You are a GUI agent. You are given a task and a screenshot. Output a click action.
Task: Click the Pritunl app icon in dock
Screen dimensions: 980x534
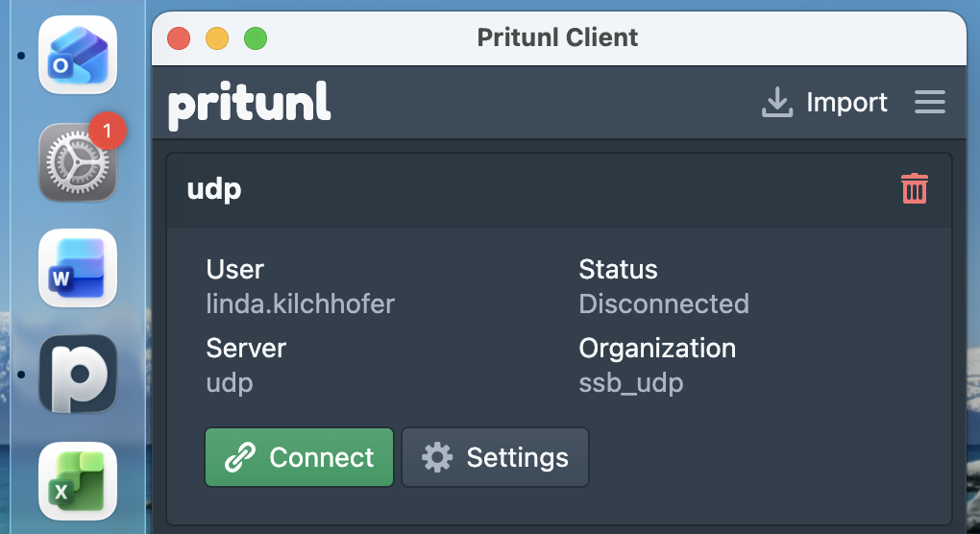77,375
